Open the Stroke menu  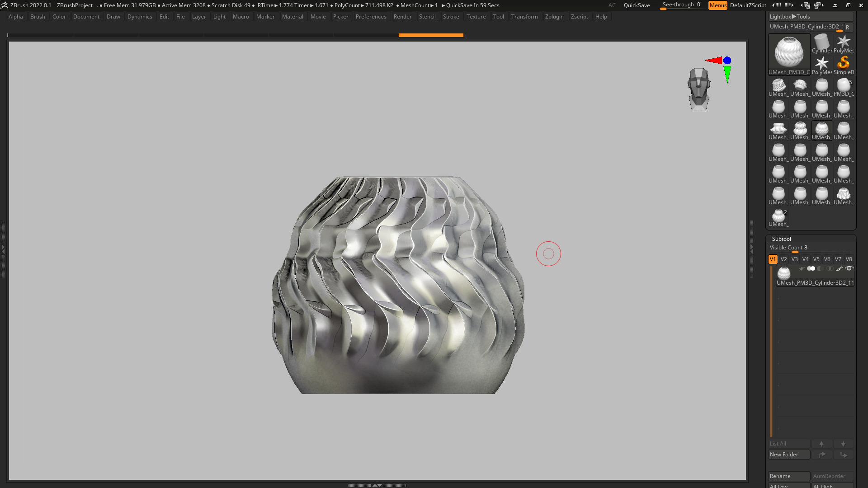coord(451,17)
